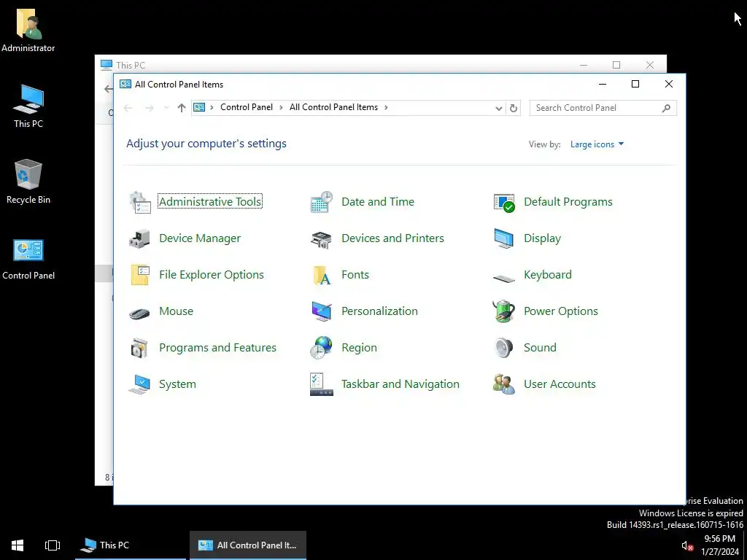The image size is (747, 560).
Task: Click the Display monitor icon
Action: pos(504,238)
